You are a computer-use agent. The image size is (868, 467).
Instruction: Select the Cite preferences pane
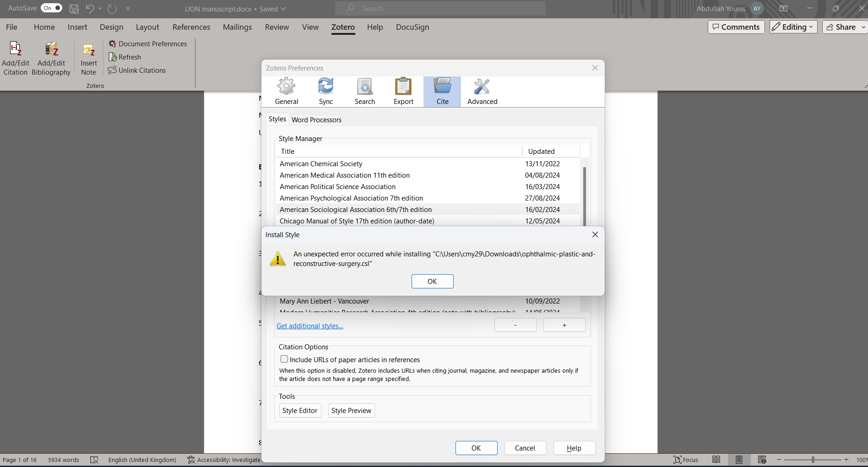tap(442, 92)
